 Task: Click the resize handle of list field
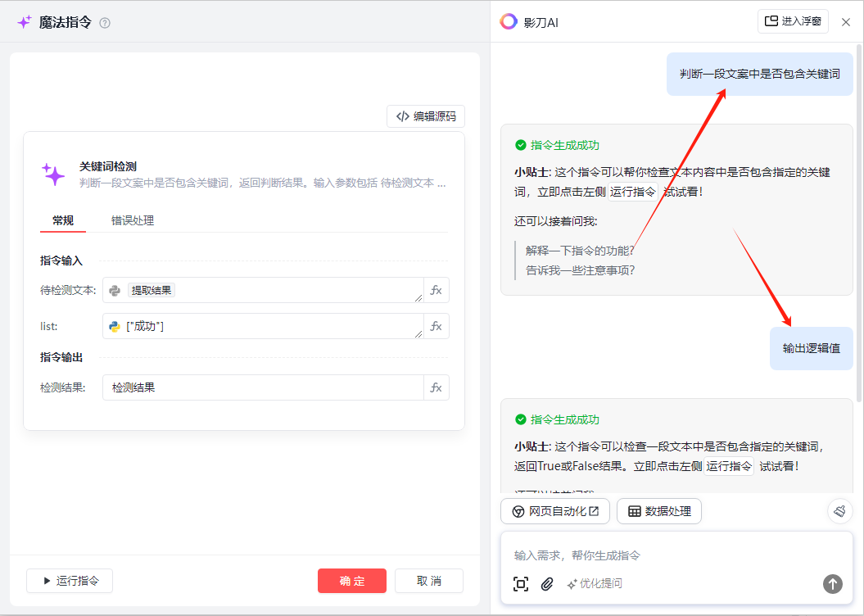[x=418, y=334]
